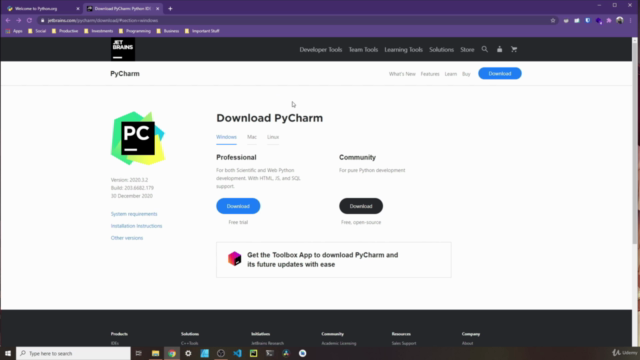
Task: Click the Toolbox App cube icon
Action: 235,259
